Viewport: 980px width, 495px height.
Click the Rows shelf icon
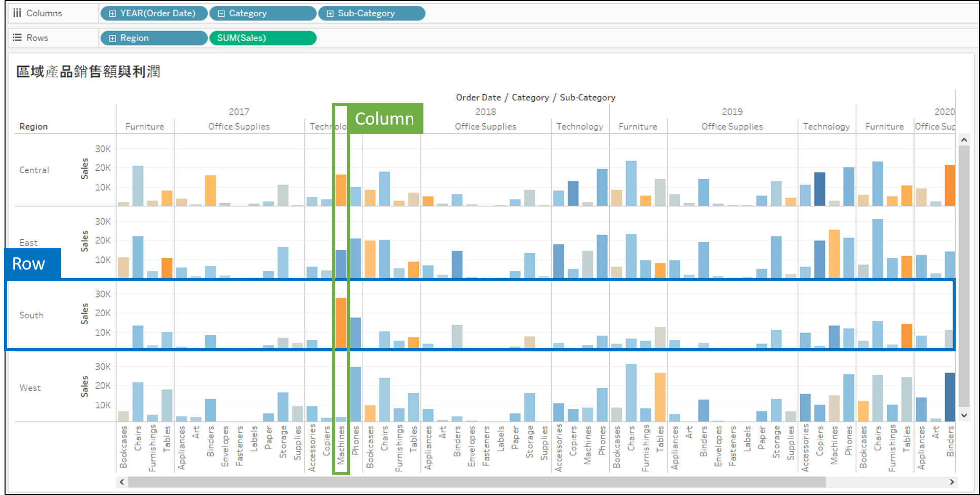(x=17, y=37)
